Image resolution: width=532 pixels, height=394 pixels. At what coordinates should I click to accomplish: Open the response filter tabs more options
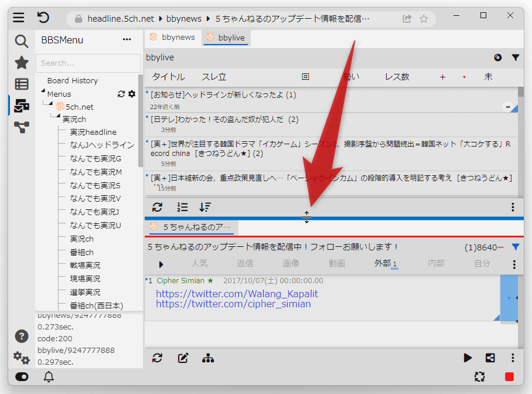[x=514, y=264]
